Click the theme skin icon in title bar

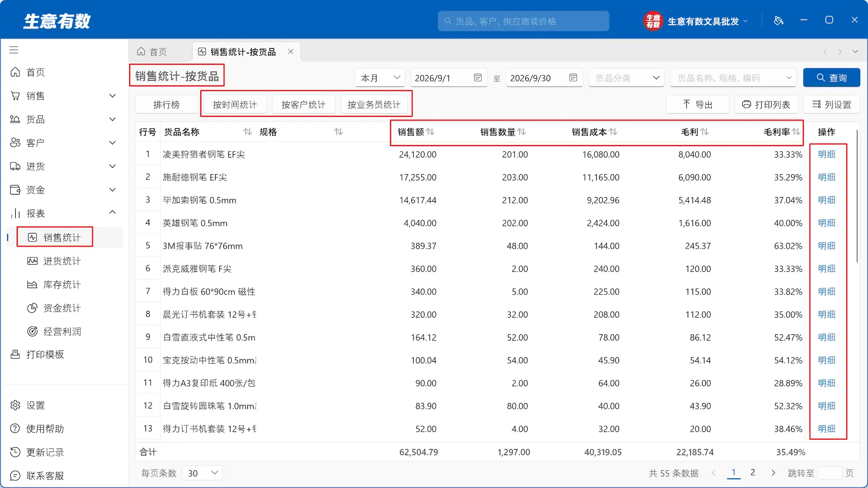tap(778, 20)
